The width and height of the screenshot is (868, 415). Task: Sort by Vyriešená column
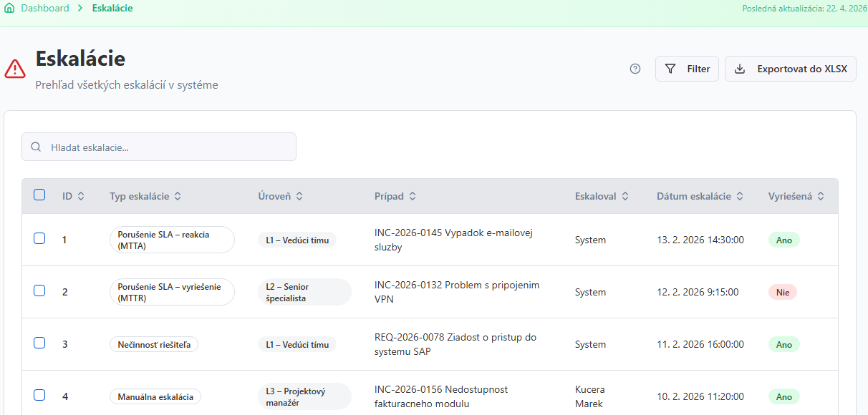821,196
